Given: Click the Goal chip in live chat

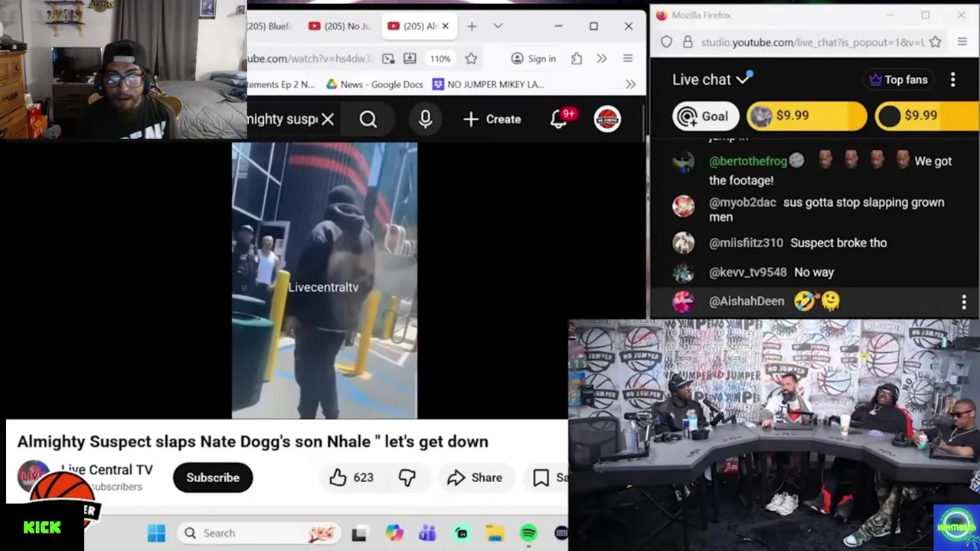Looking at the screenshot, I should pos(705,116).
